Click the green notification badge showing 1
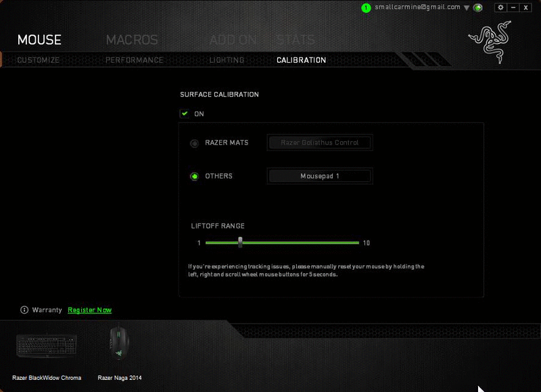The width and height of the screenshot is (541, 392). pyautogui.click(x=366, y=7)
